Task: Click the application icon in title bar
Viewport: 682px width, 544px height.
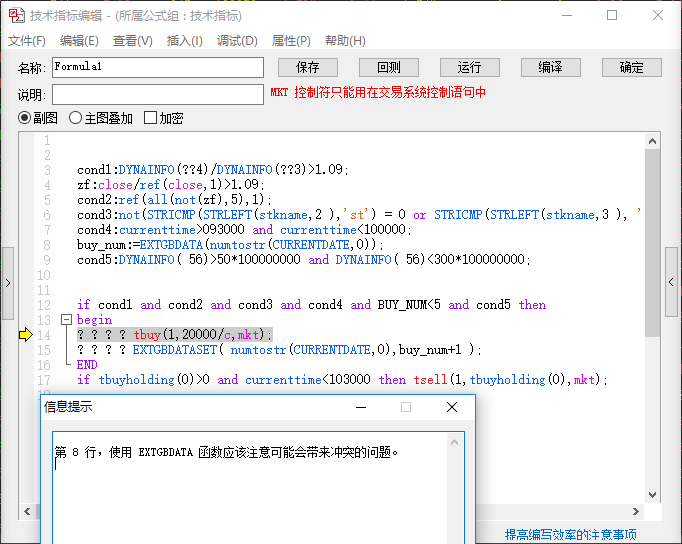Action: point(17,15)
